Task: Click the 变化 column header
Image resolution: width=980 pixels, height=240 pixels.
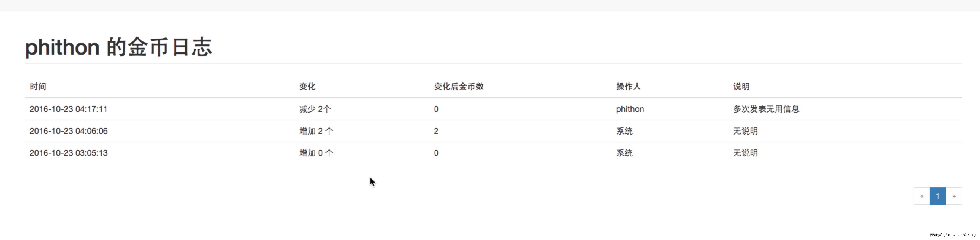Action: [x=307, y=87]
